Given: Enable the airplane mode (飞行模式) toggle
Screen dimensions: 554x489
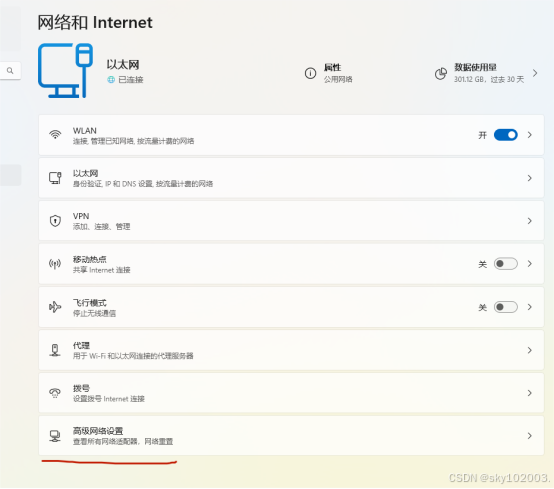Looking at the screenshot, I should point(506,307).
